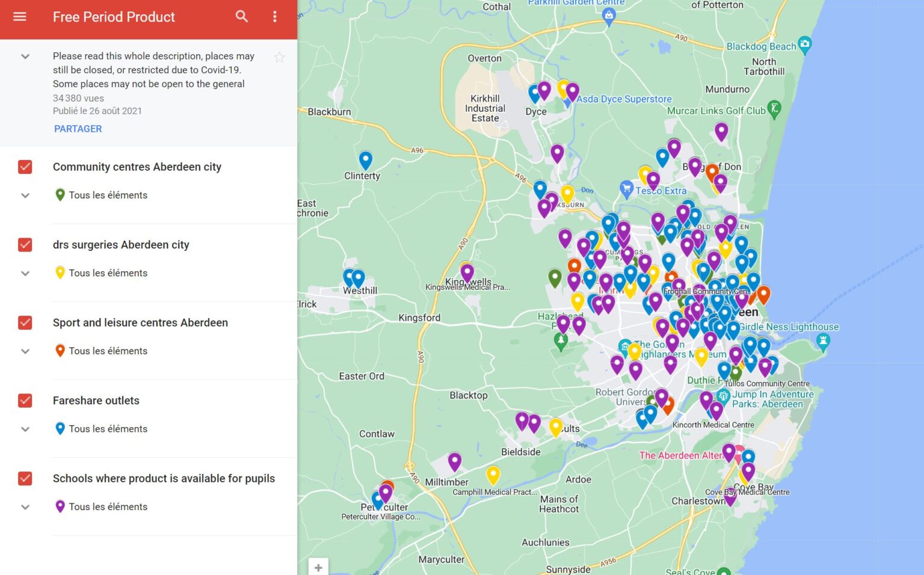
Task: Uncheck Sport and leisure centres Aberdeen layer
Action: click(x=25, y=323)
